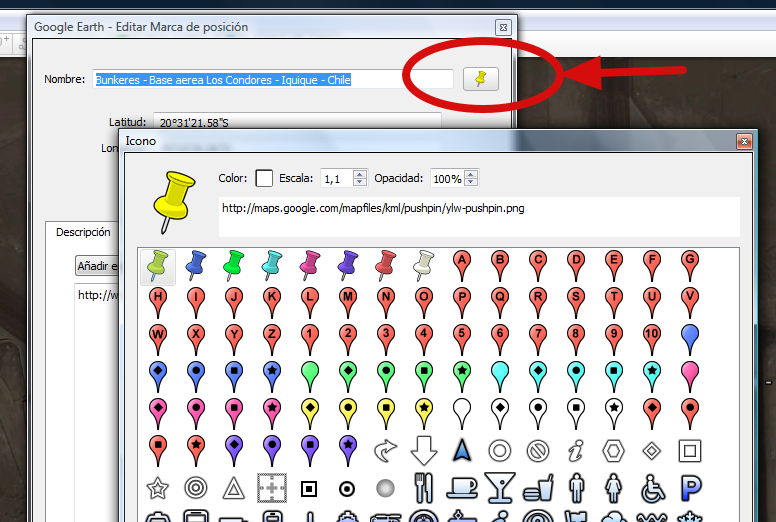Screen dimensions: 776x522
Task: Choose the red marker labeled A
Action: click(x=462, y=265)
